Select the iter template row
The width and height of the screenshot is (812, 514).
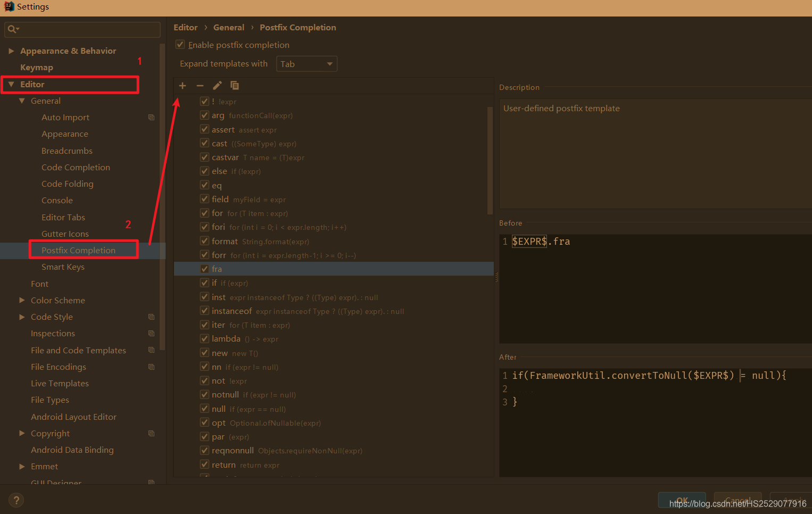pos(334,325)
